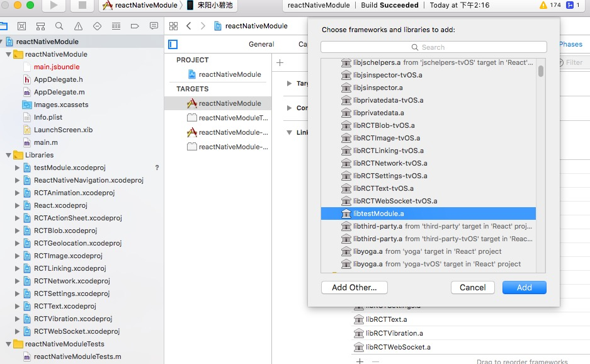Select RCTWebSocket.xcodeproj in navigator
Viewport: 590px width, 364px height.
click(77, 331)
